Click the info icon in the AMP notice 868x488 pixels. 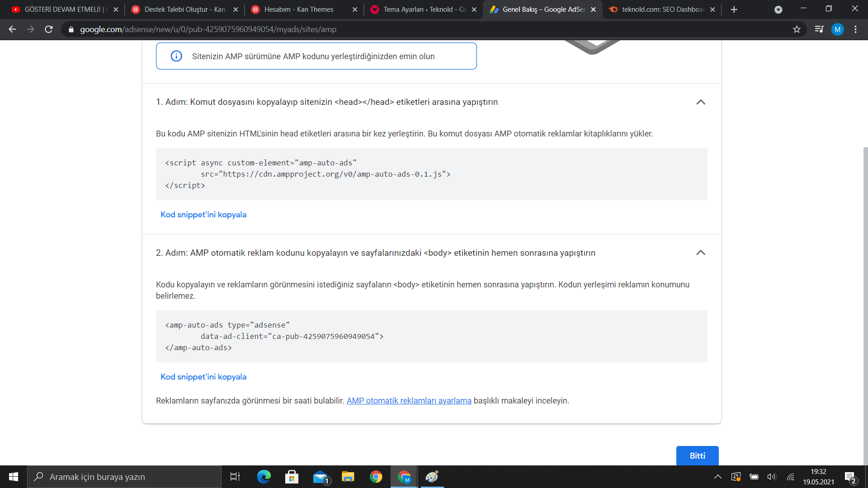(x=176, y=56)
